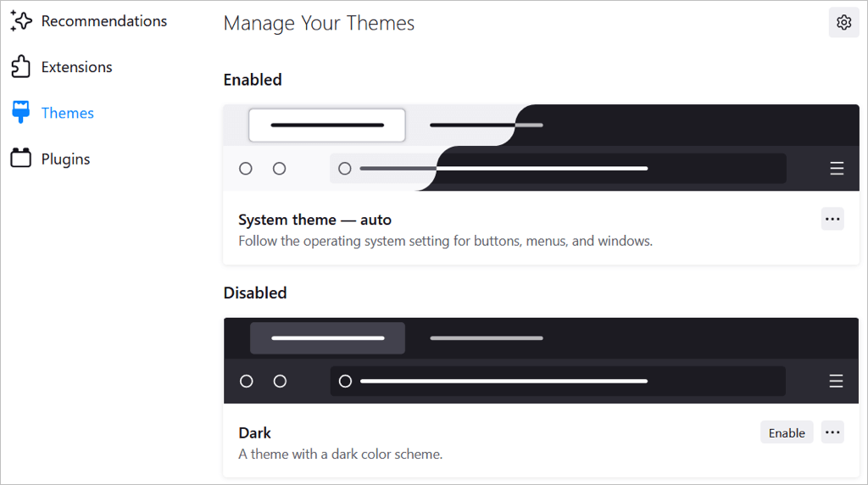
Task: Open more options for System theme — auto
Action: click(x=832, y=220)
